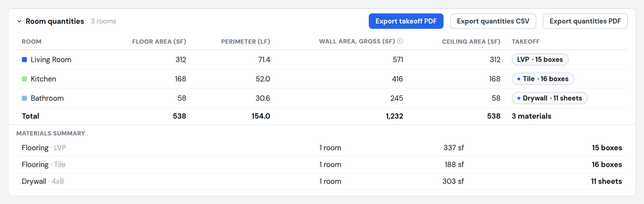Open the wall area gross info icon
644x204 pixels.
coord(400,41)
